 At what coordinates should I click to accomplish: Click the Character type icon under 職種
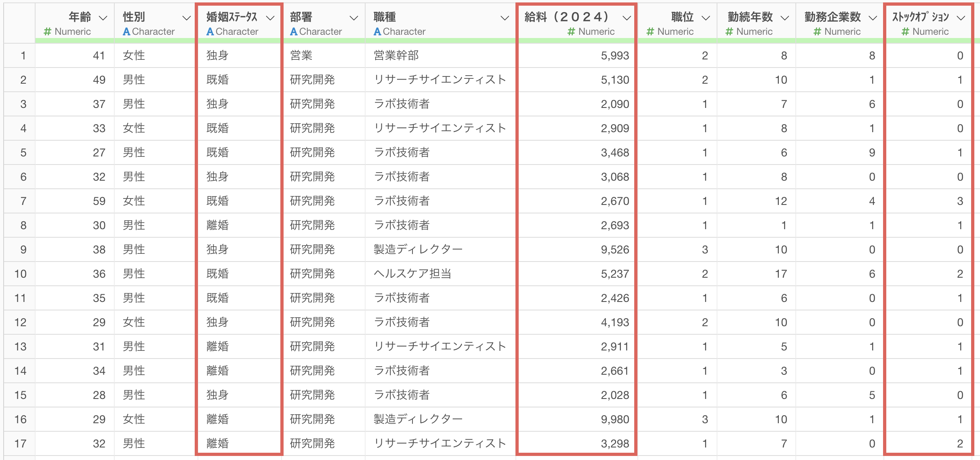377,32
